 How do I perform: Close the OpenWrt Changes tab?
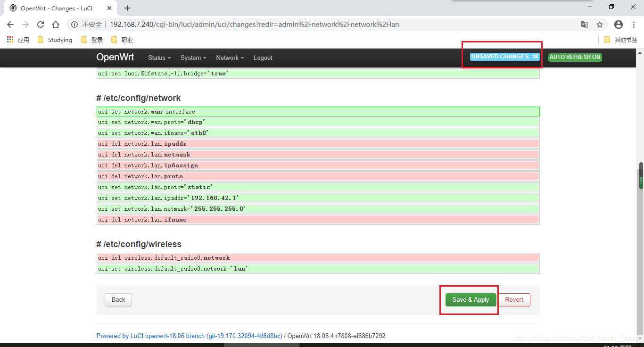pyautogui.click(x=109, y=8)
